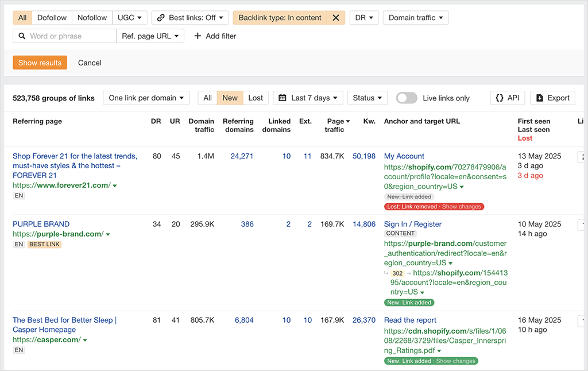588x371 pixels.
Task: Open the UGC dropdown
Action: coord(129,18)
